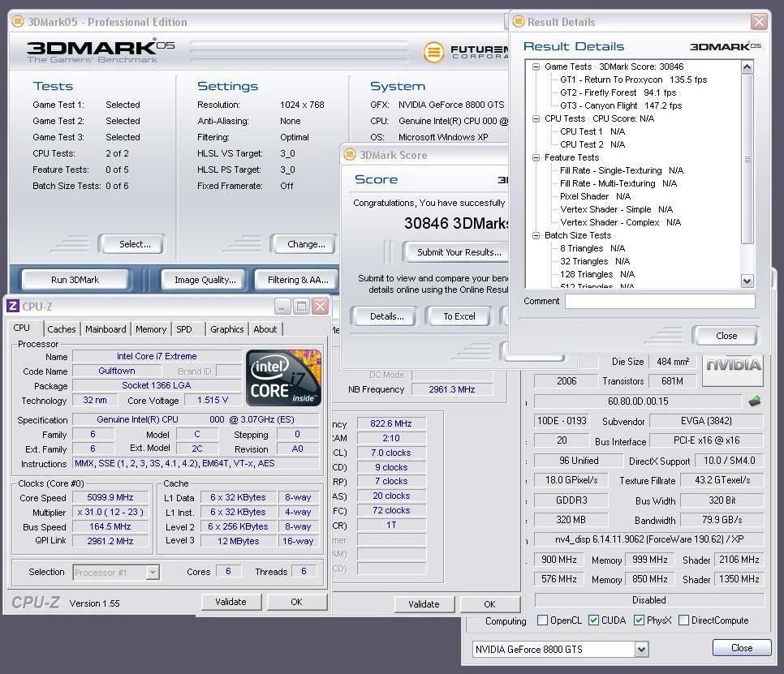The image size is (784, 674).
Task: Click Validate in the front CPU-Z window
Action: [x=230, y=602]
